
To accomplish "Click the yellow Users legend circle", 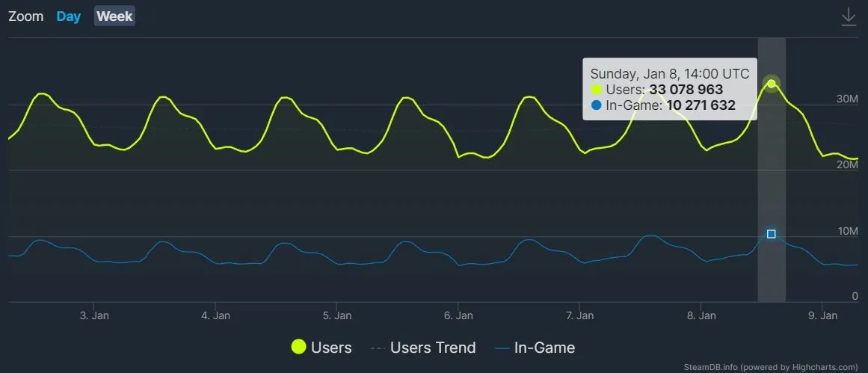I will 299,347.
